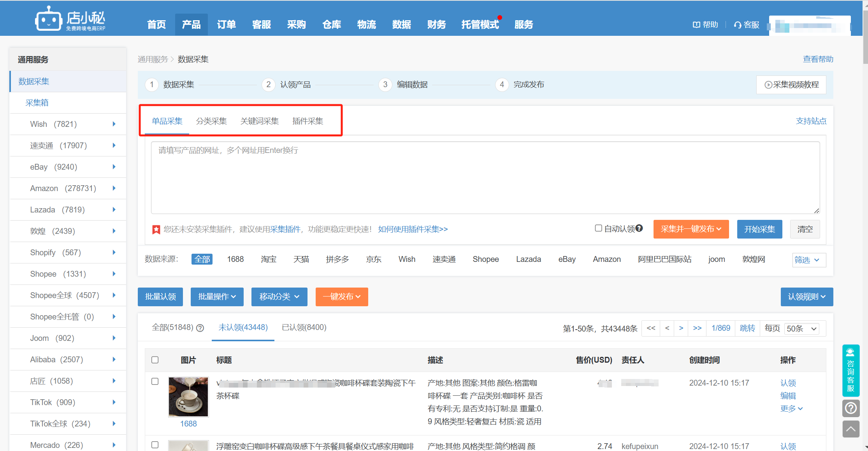Open the 筛选 filter dropdown
868x451 pixels.
coord(809,260)
